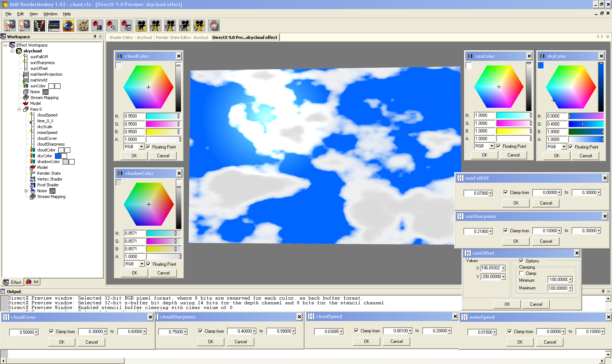Click the first ATI import toolbar icon

tap(10, 25)
